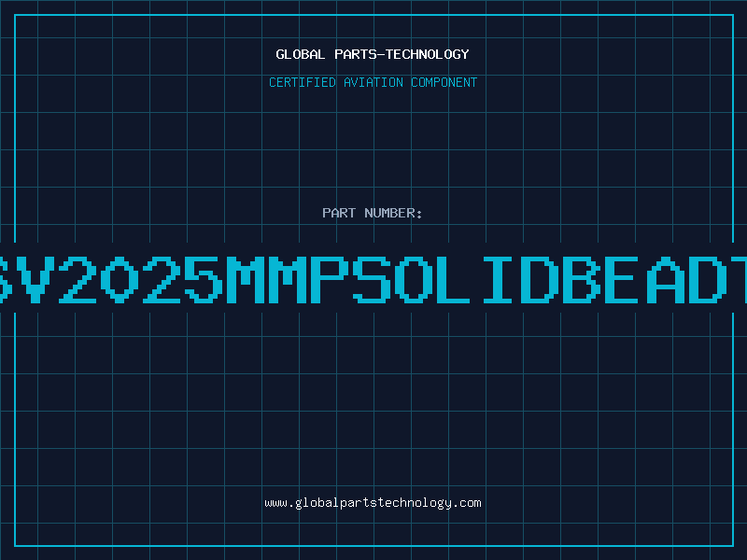Viewport: 747px width, 560px height.
Task: Click the PART NUMBER: label
Action: [x=373, y=213]
